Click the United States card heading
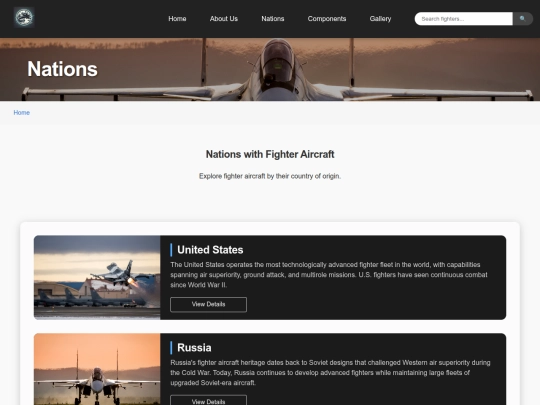Image resolution: width=540 pixels, height=405 pixels. pos(210,250)
